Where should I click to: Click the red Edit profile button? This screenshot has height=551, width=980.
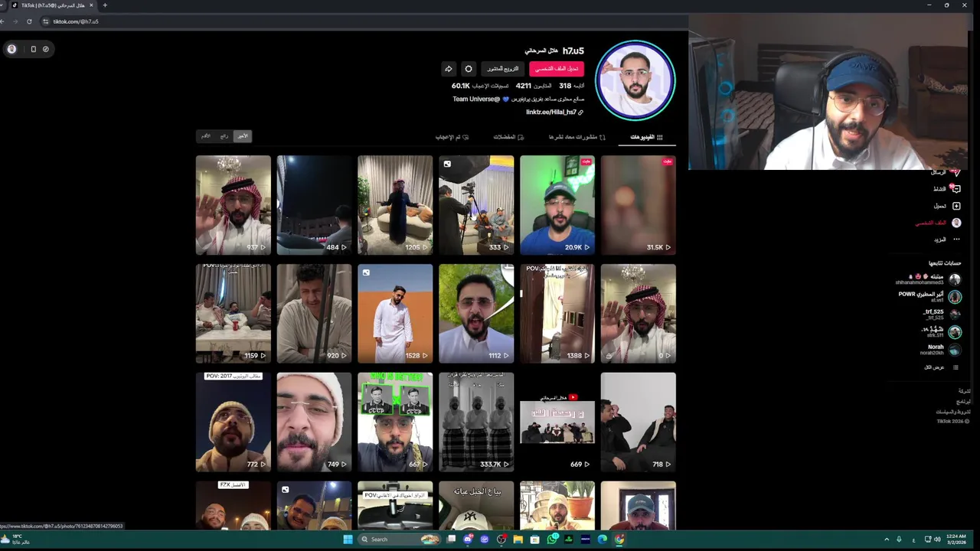557,69
